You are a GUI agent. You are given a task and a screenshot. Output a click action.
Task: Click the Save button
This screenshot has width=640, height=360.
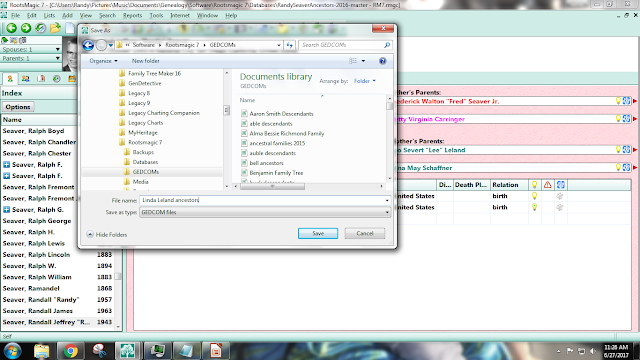[318, 233]
